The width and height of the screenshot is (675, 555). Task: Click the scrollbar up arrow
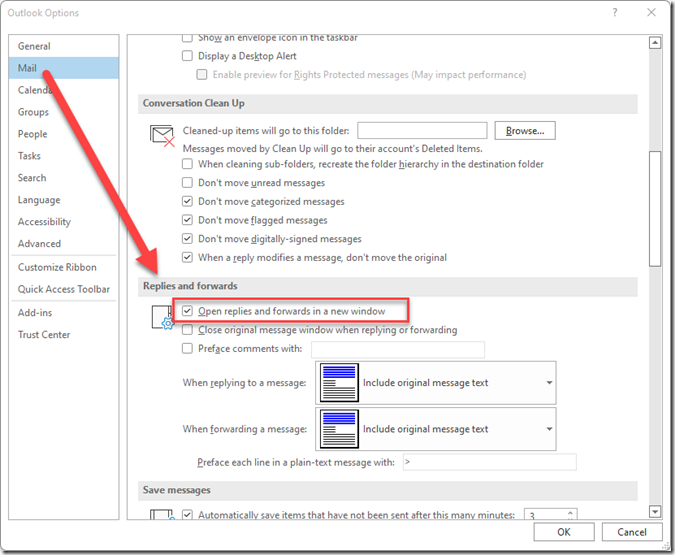point(655,43)
